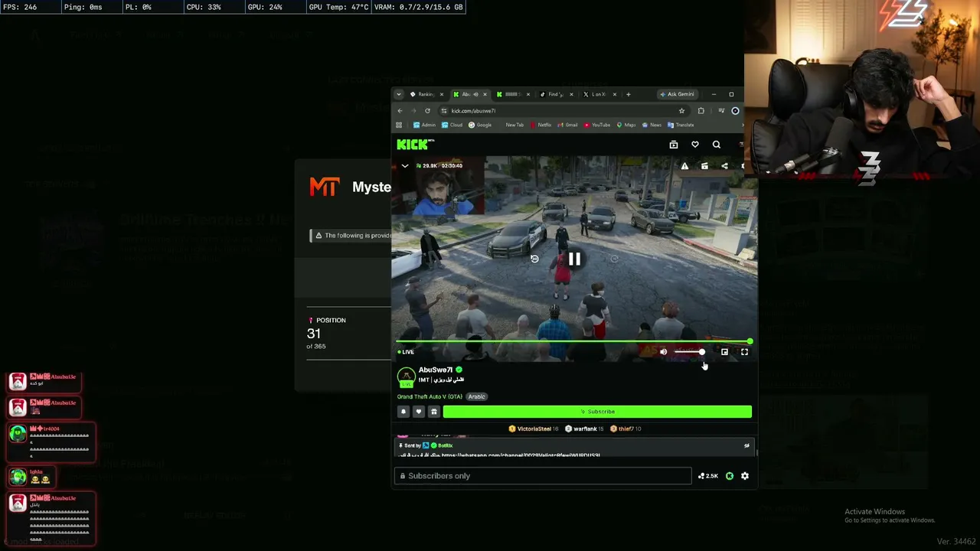Open the News bookmark

[652, 126]
